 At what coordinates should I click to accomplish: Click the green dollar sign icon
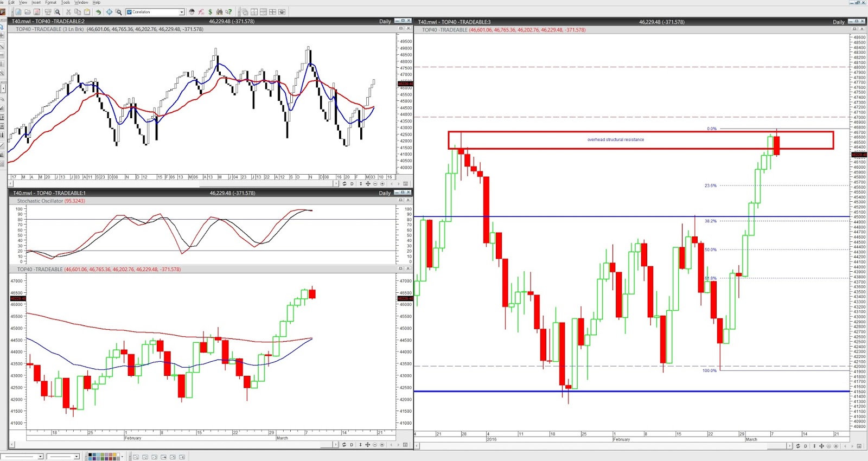click(x=210, y=12)
